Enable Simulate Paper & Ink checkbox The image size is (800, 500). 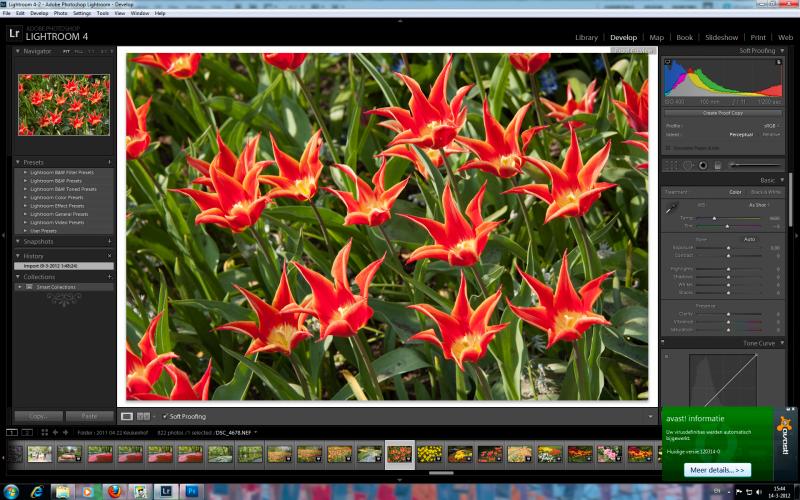pyautogui.click(x=668, y=148)
